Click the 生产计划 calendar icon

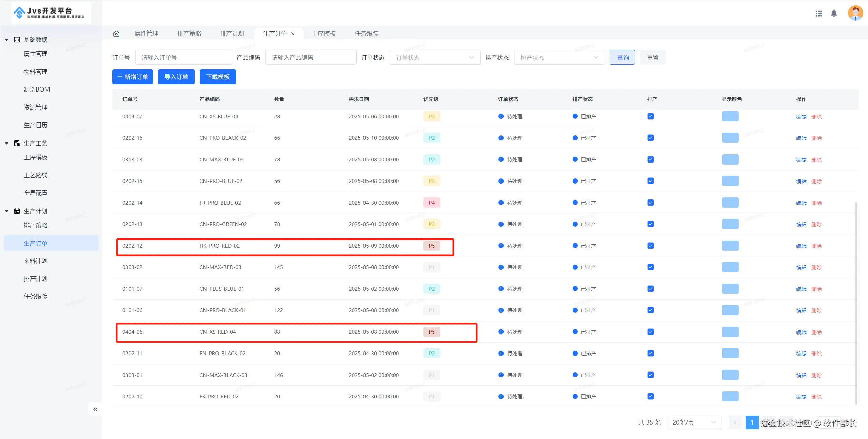(17, 211)
